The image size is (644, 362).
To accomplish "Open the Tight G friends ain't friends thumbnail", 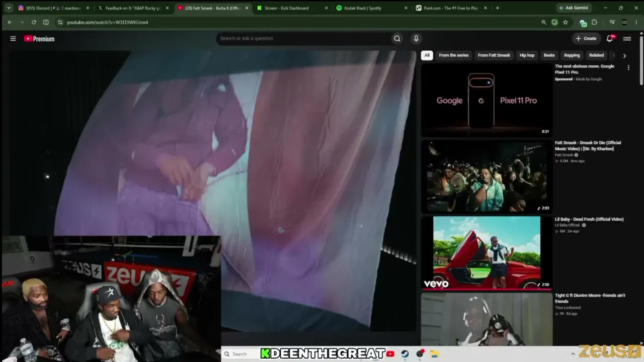I will [487, 319].
